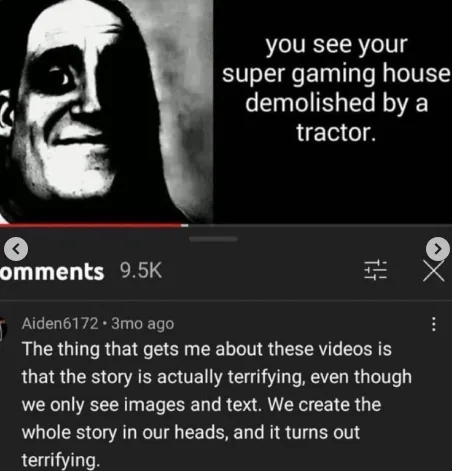Open three-dot menu on Aiden6172's comment
This screenshot has width=452, height=471.
433,324
